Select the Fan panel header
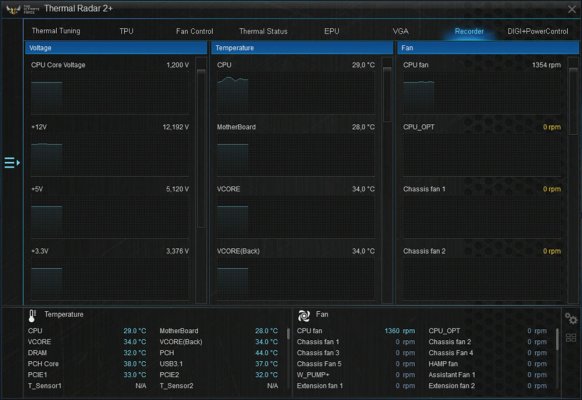582x400 pixels. [x=488, y=48]
